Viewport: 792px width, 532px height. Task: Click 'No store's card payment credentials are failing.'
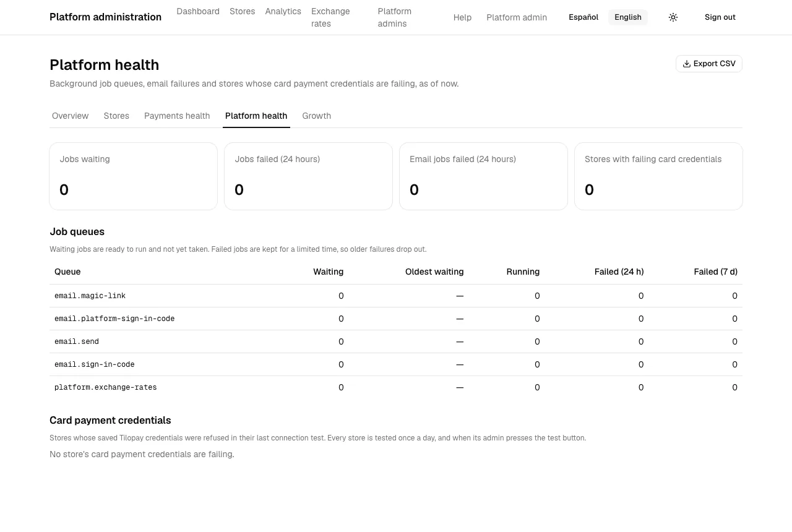pyautogui.click(x=142, y=454)
